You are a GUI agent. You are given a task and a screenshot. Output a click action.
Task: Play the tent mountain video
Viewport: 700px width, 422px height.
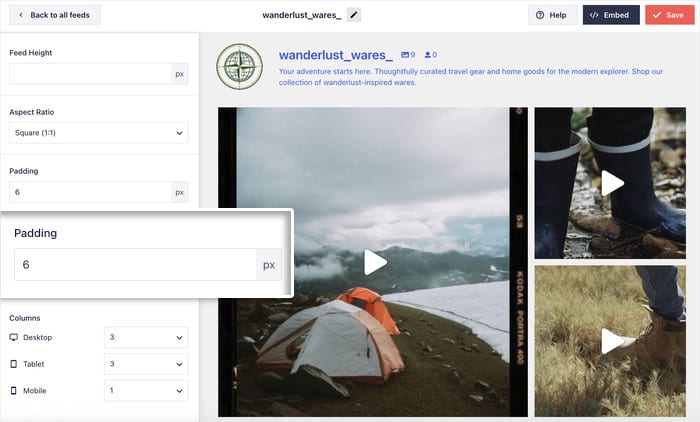374,262
